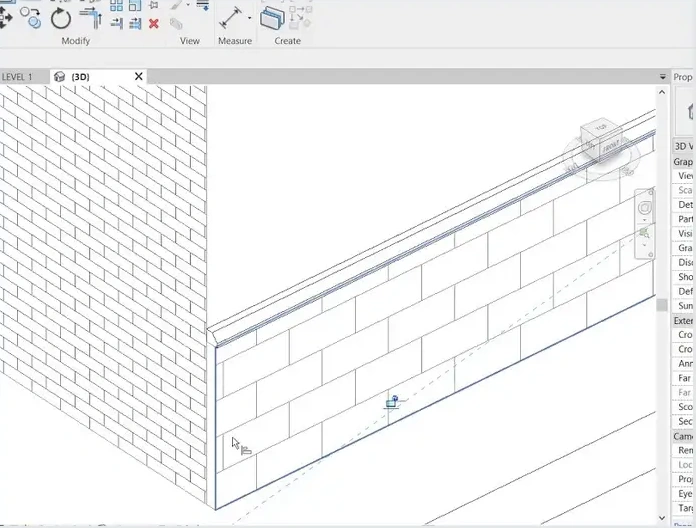Click the FRONT face of ViewCube
The height and width of the screenshot is (528, 696).
(611, 146)
